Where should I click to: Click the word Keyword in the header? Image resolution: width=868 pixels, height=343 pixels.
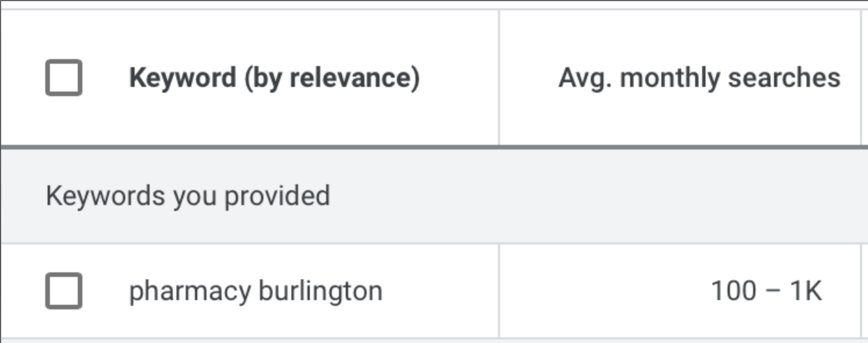coord(182,78)
